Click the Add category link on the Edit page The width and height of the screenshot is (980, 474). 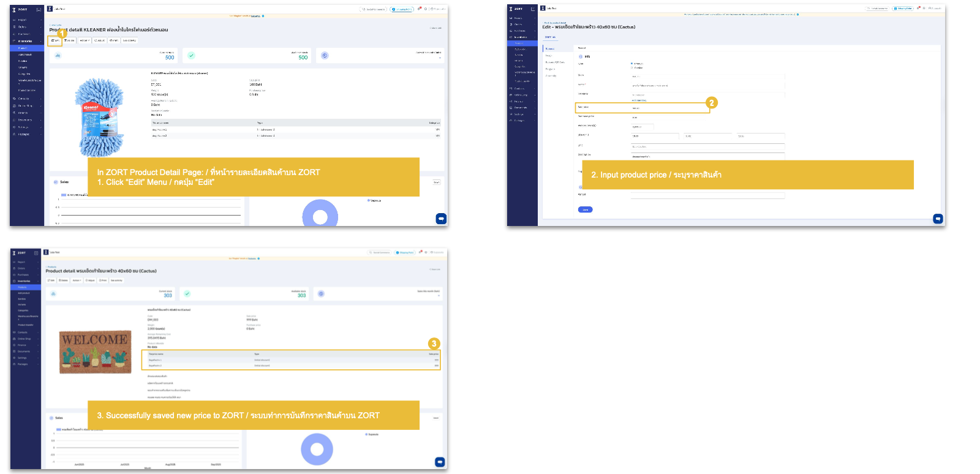pyautogui.click(x=639, y=100)
